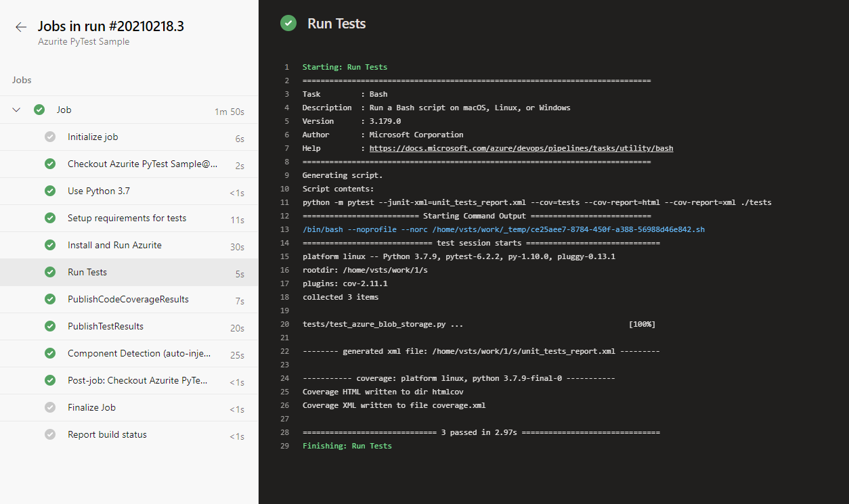
Task: Open the Checkout Azurite PyTest Sample step
Action: [142, 164]
